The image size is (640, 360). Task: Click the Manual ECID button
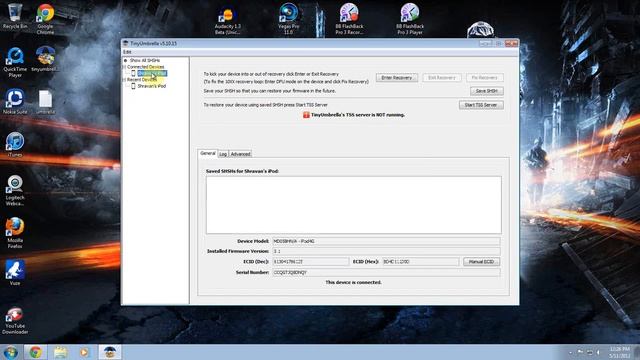(x=481, y=262)
